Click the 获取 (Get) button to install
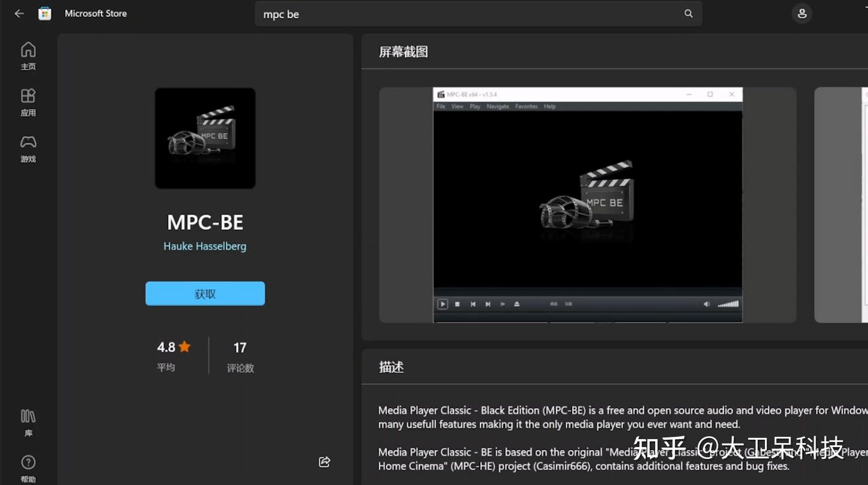Screen dimensions: 868x485 (x=205, y=293)
